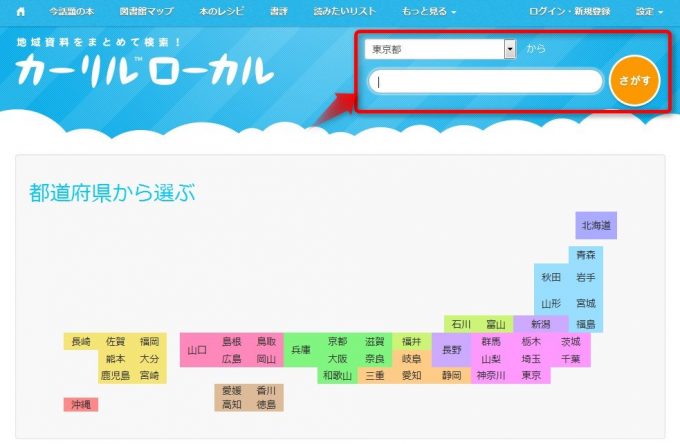Open 書評 menu item
Screen dimensions: 680x444
(279, 12)
